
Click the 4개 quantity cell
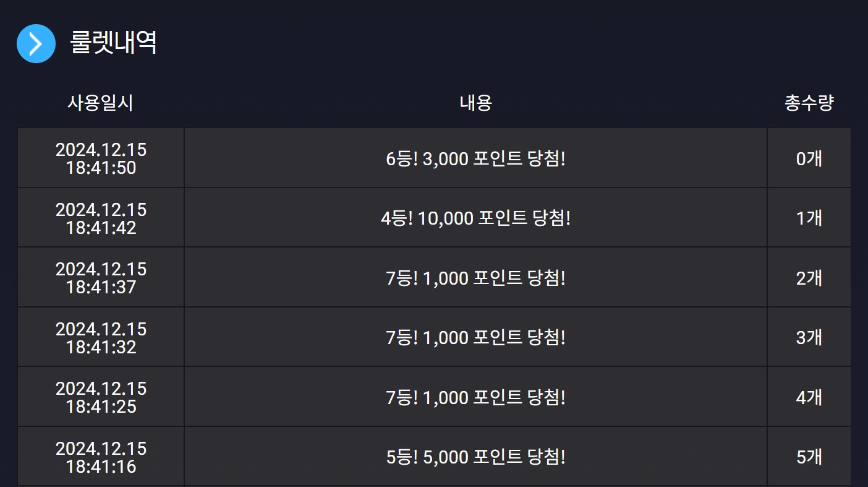click(809, 397)
